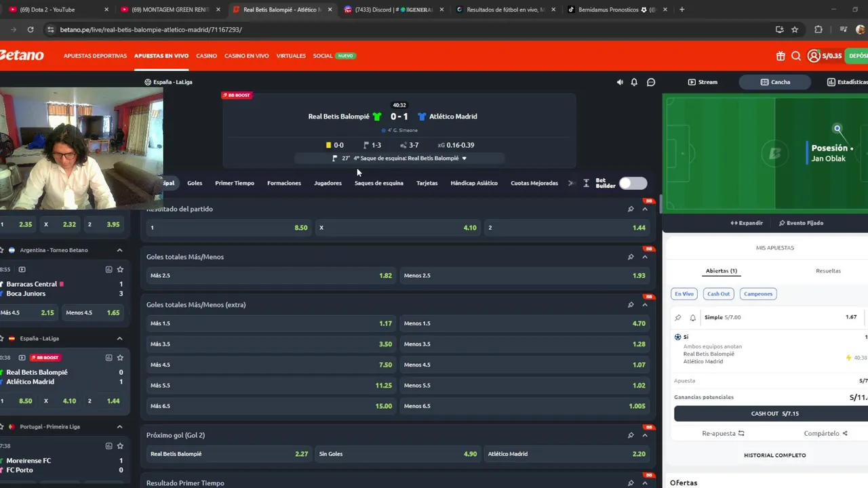Viewport: 868px width, 488px height.
Task: Switch to Hándicap Asiático tab
Action: [474, 183]
